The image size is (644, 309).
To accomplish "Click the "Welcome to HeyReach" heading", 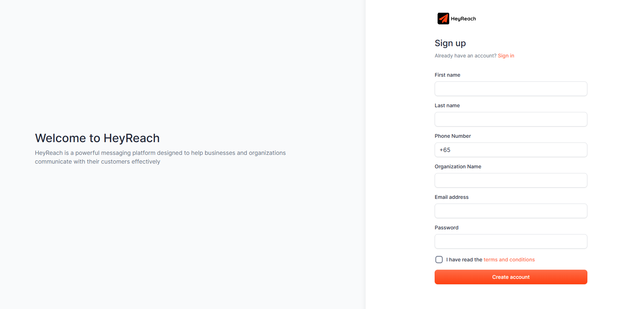I will (x=97, y=138).
